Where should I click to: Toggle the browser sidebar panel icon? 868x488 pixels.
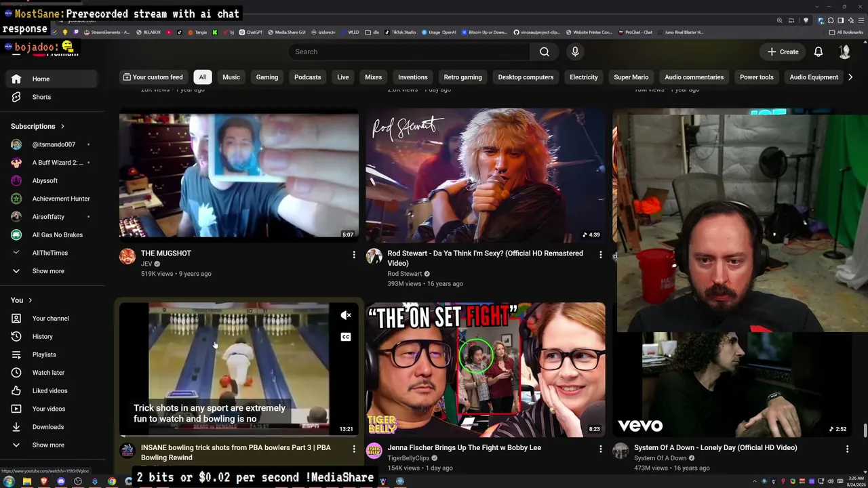point(840,20)
